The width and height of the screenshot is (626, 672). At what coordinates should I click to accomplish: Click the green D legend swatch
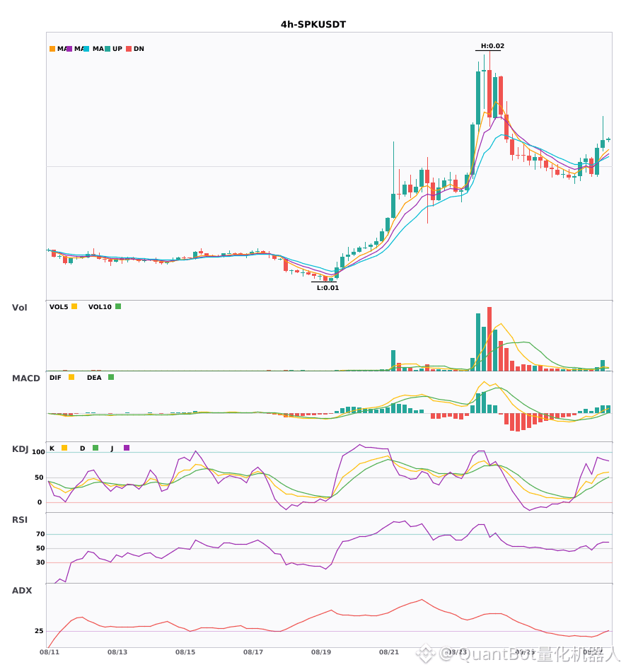[x=95, y=448]
